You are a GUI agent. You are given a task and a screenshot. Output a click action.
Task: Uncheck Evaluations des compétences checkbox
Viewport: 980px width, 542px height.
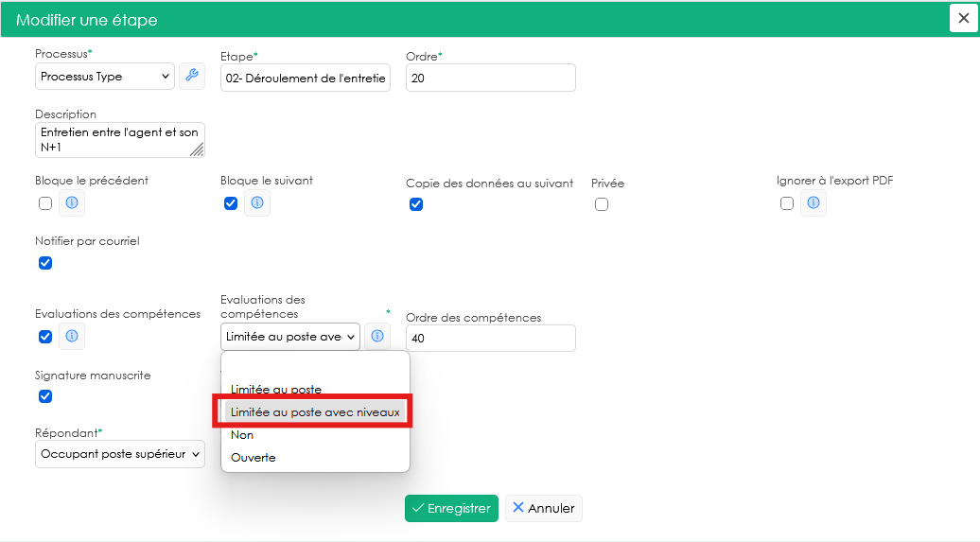point(45,337)
